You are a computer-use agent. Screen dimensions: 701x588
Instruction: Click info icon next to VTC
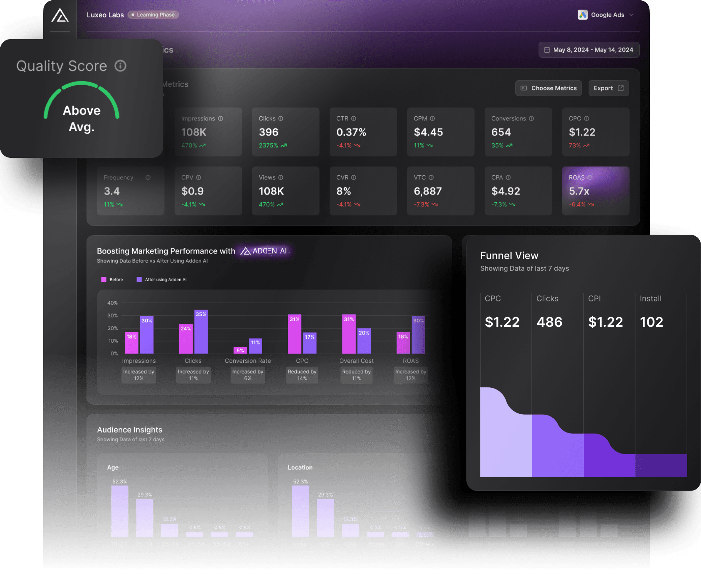pos(431,177)
